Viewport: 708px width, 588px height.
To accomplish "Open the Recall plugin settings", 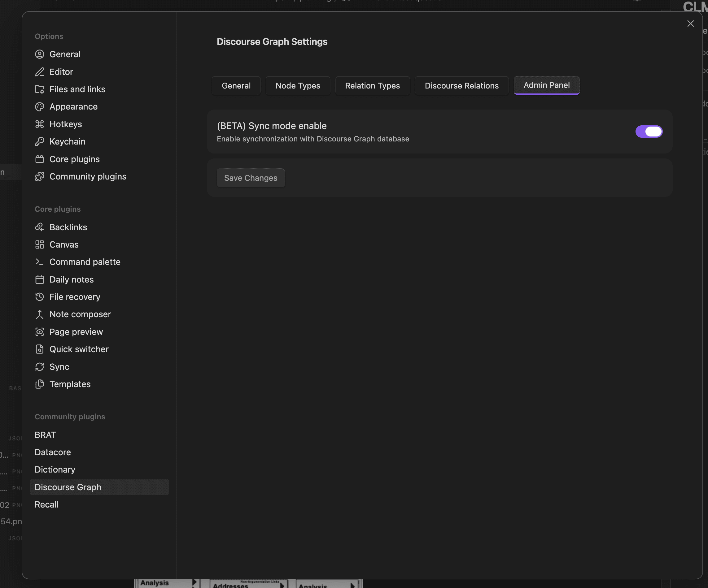I will 46,504.
